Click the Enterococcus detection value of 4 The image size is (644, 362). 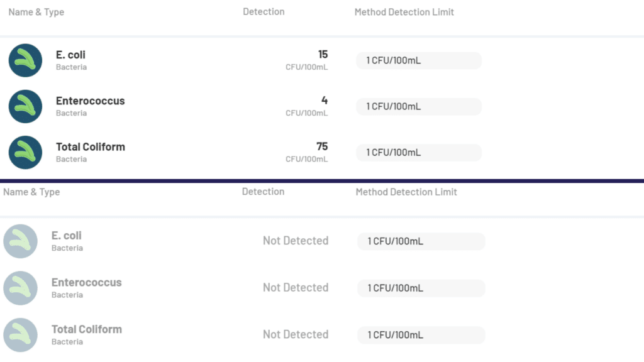pos(324,101)
